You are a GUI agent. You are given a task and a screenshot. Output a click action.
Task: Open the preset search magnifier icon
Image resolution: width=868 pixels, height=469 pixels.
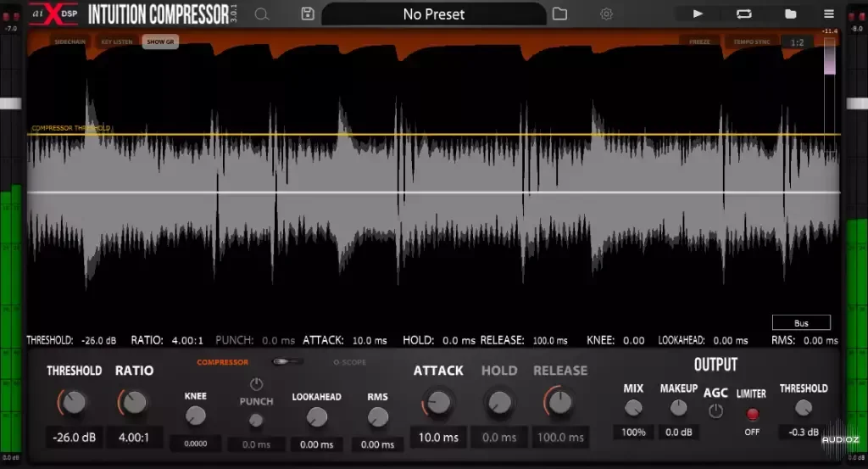tap(262, 14)
